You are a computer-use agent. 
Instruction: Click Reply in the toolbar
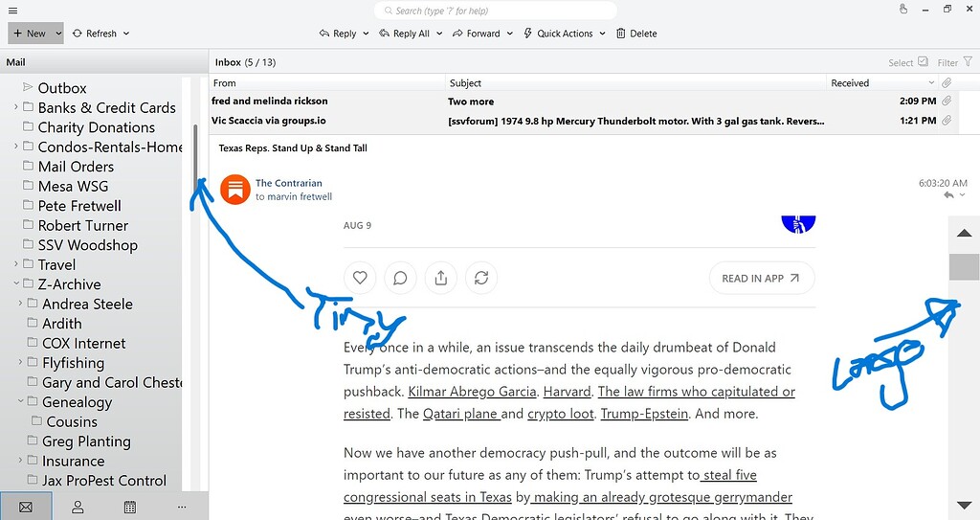(338, 34)
